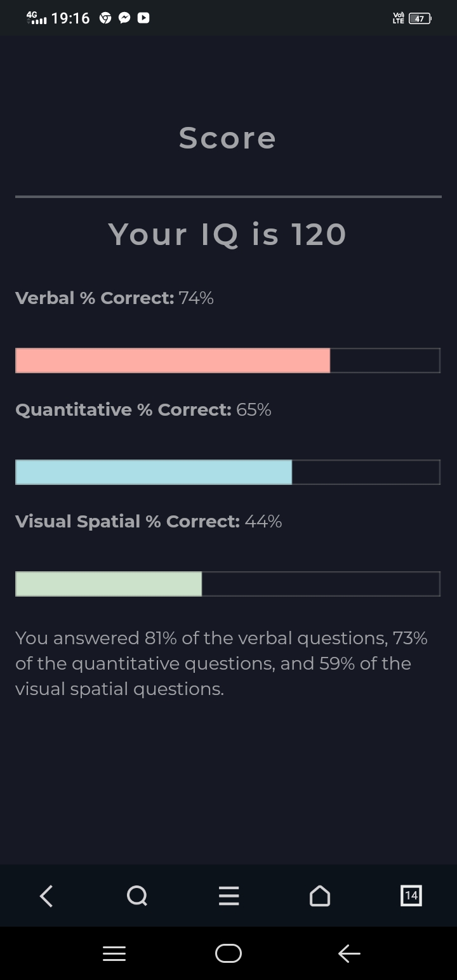
Task: Open the browser hamburger menu
Action: click(x=228, y=896)
